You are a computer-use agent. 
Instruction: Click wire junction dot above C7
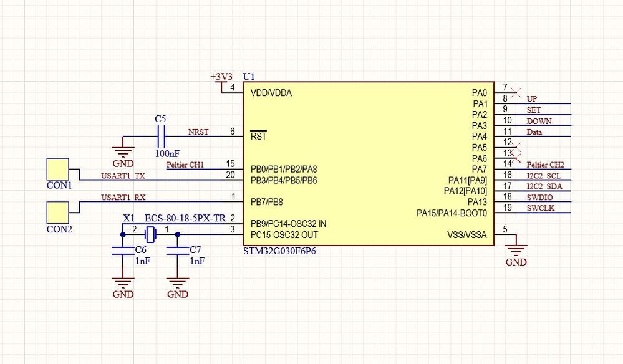pyautogui.click(x=177, y=234)
